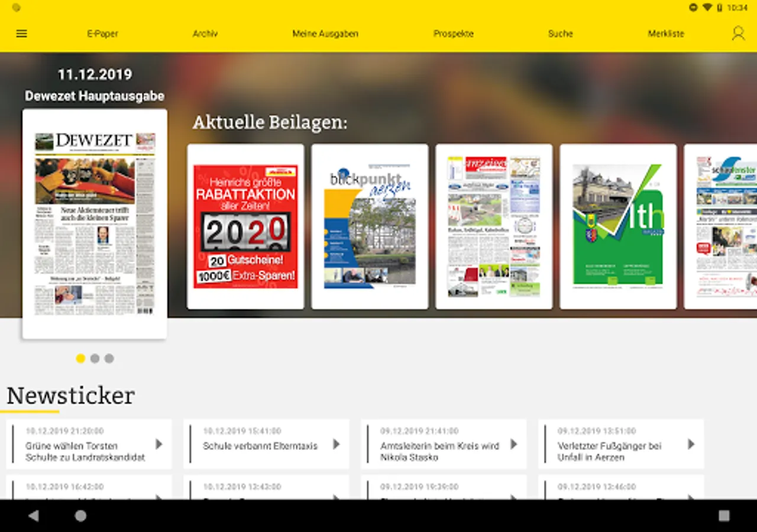Tap the Android home button
The height and width of the screenshot is (532, 757).
pyautogui.click(x=80, y=515)
